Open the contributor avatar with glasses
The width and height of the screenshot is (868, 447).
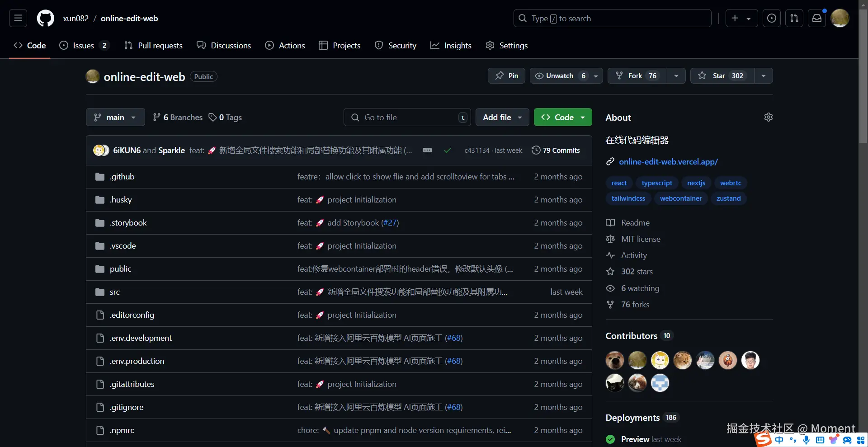[750, 360]
